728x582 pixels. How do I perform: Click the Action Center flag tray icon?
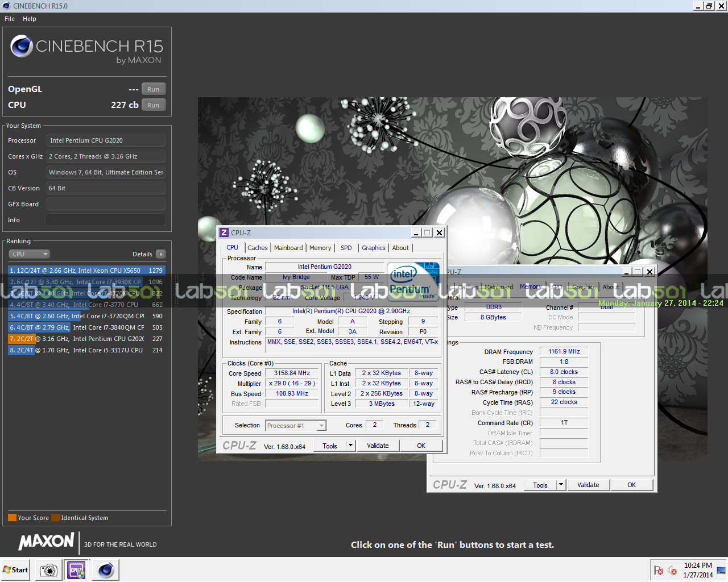click(x=659, y=570)
